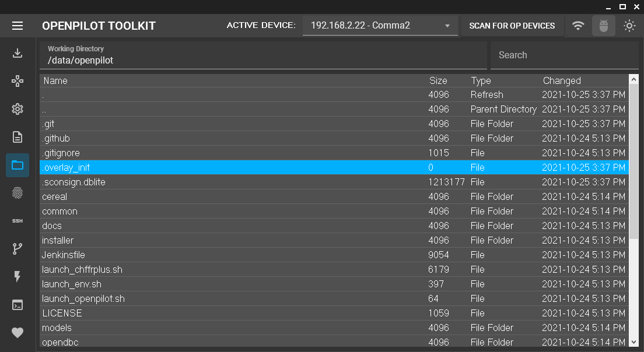The height and width of the screenshot is (352, 644).
Task: Open the document logs sidebar page
Action: pos(17,137)
